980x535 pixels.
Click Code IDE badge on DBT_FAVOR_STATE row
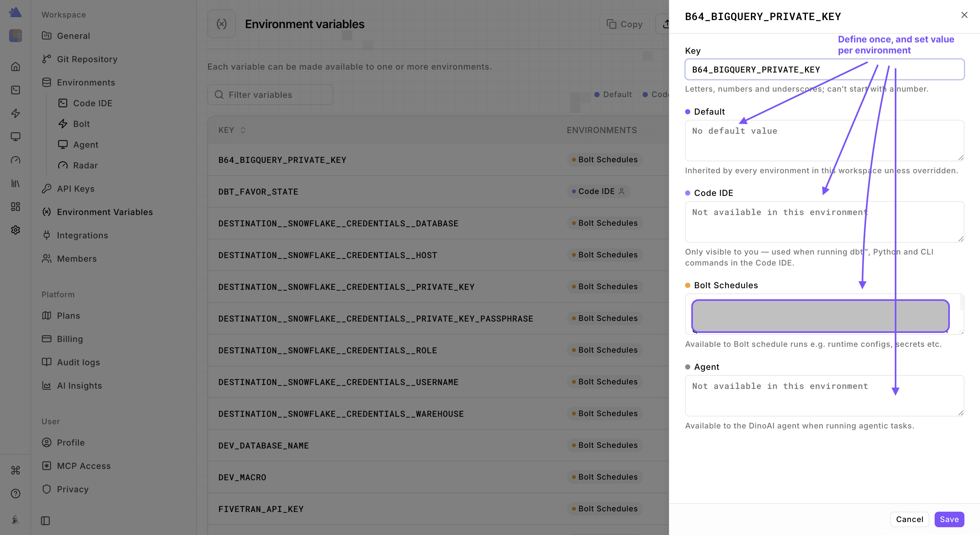[x=598, y=191]
